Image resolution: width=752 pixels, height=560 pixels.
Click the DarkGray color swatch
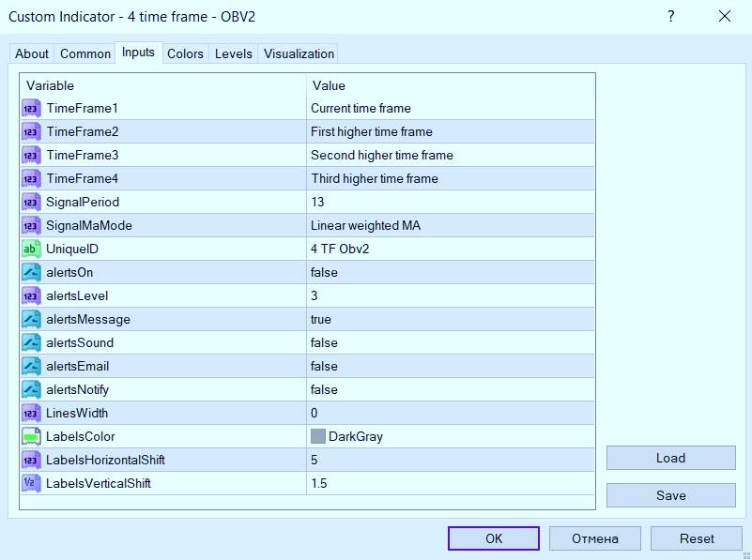coord(318,436)
